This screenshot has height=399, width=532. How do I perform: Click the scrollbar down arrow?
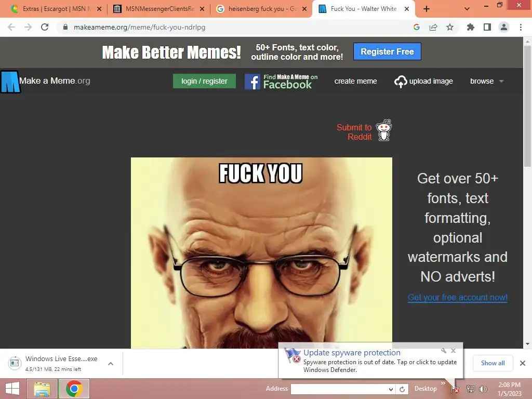527,344
